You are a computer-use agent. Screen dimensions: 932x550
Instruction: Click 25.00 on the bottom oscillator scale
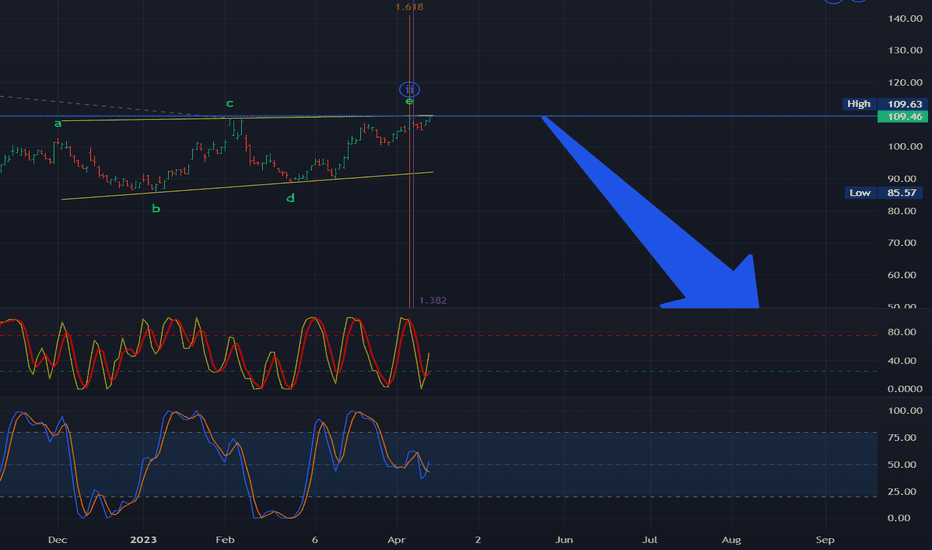(902, 491)
